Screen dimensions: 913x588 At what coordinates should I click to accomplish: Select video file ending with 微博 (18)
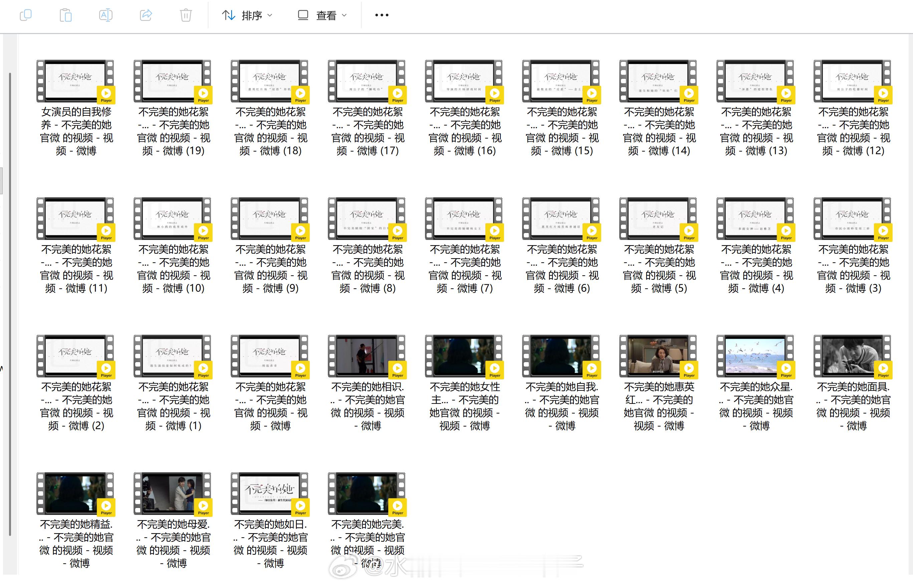(x=270, y=108)
